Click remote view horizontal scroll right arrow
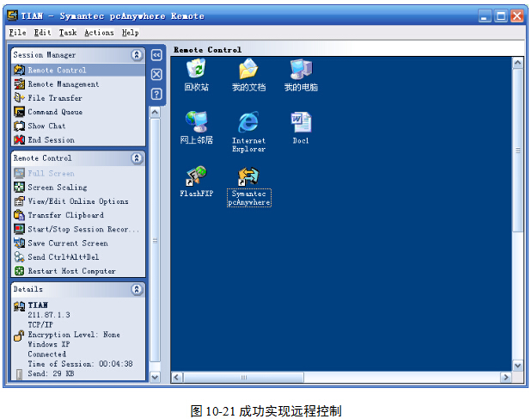This screenshot has width=532, height=419. click(x=506, y=377)
